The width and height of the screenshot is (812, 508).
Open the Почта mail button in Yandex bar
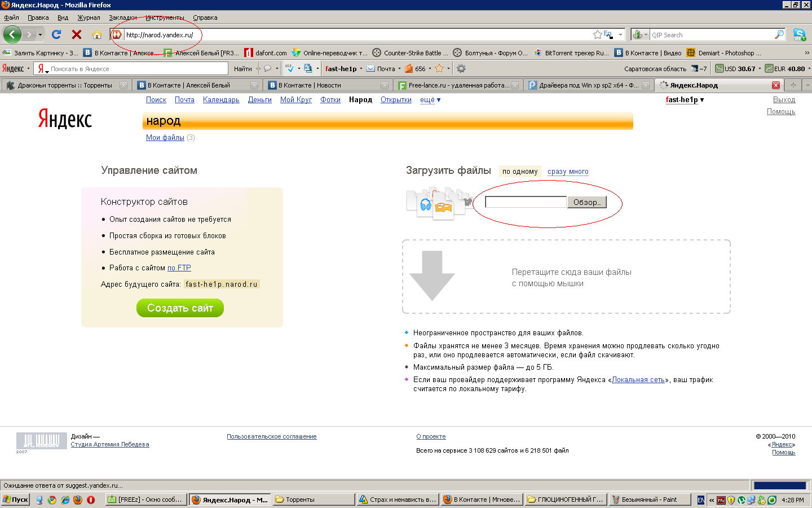[x=381, y=68]
